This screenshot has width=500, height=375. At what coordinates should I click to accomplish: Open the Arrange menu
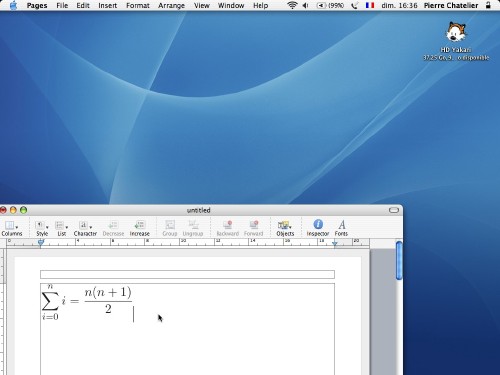(171, 5)
